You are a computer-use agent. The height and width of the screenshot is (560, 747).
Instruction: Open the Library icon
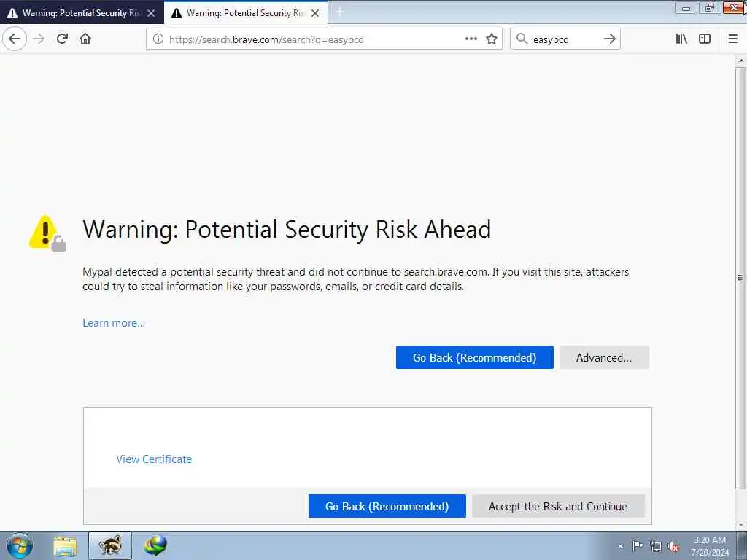pos(681,39)
